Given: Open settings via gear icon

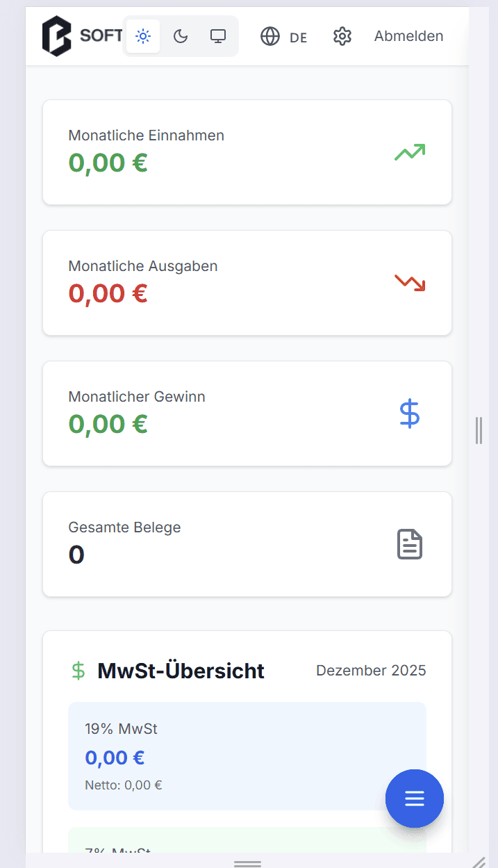Looking at the screenshot, I should (x=342, y=36).
